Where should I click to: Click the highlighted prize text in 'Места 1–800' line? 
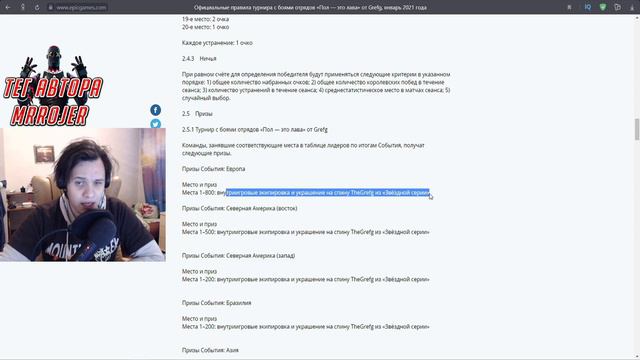328,192
